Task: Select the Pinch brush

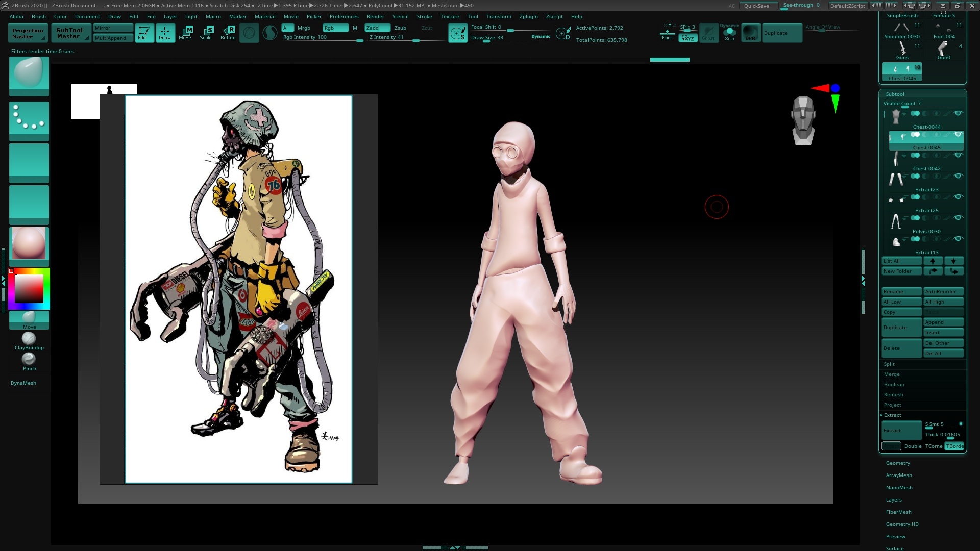Action: point(29,362)
